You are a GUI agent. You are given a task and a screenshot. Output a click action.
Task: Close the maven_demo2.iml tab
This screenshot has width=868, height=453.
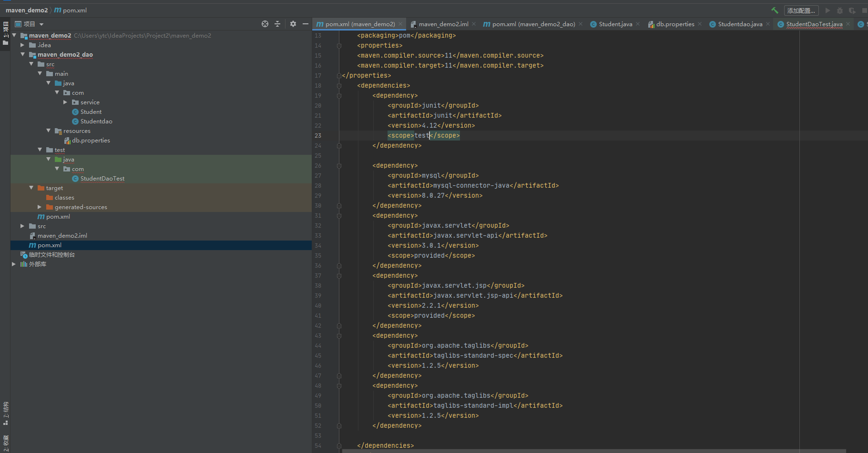pos(474,24)
